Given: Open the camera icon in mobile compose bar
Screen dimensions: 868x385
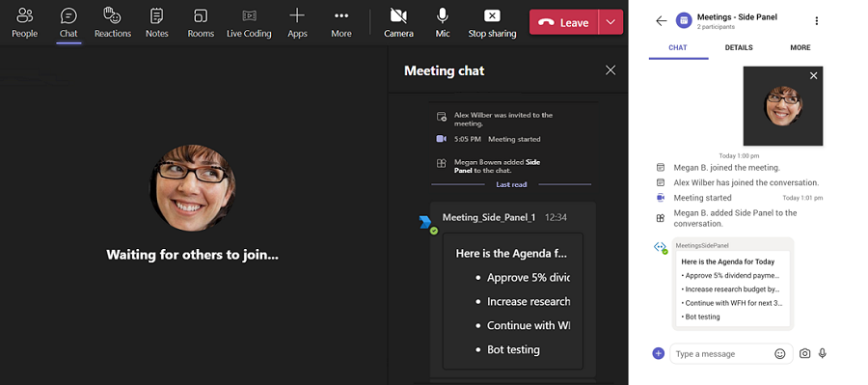Looking at the screenshot, I should 805,353.
